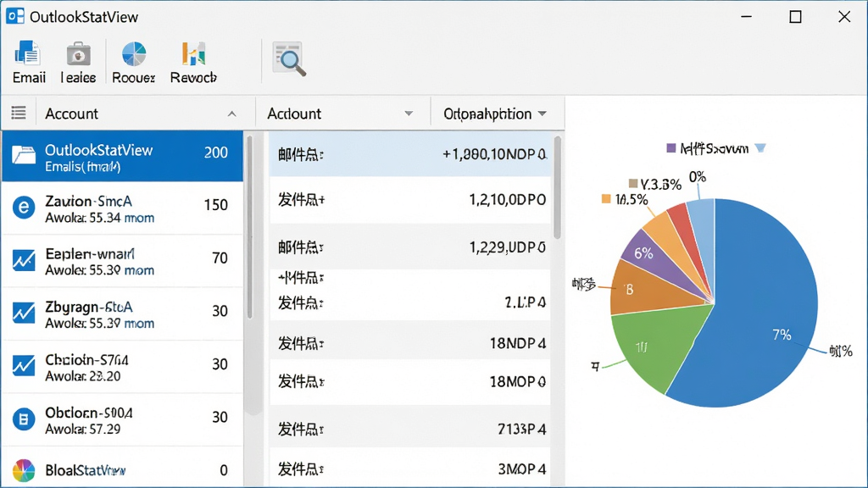Click the OutlookStatView app icon in title bar
This screenshot has width=868, height=488.
(15, 16)
